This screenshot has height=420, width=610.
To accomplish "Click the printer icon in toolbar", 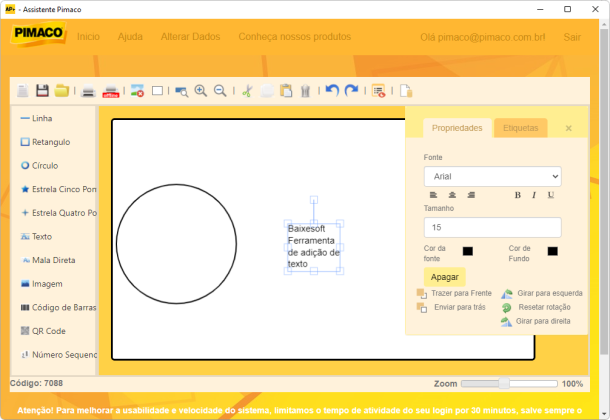I will click(88, 91).
